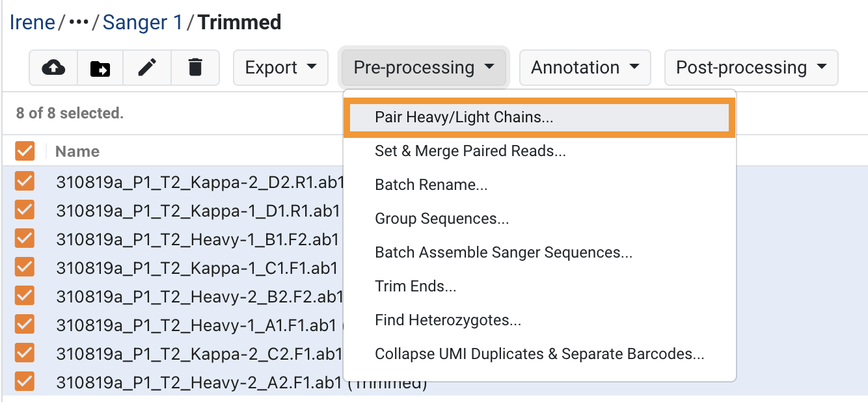
Task: Open the Export dropdown
Action: click(x=280, y=68)
